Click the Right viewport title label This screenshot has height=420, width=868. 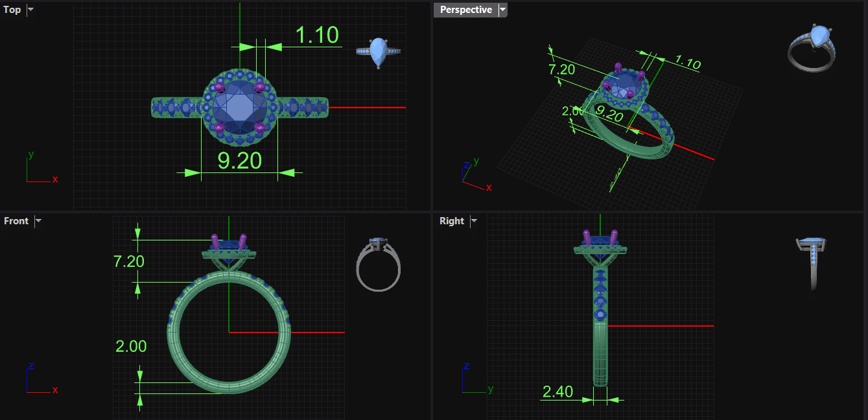(451, 221)
